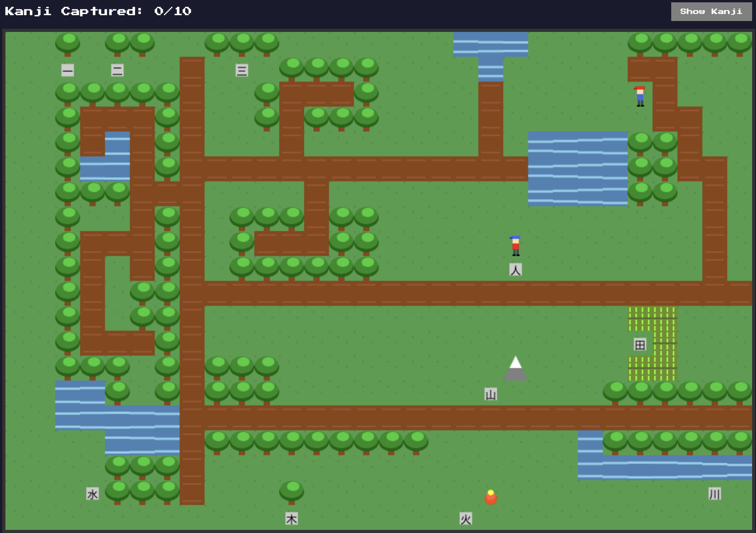This screenshot has height=533, width=756.
Task: Click the red-capped character sprite
Action: [640, 96]
